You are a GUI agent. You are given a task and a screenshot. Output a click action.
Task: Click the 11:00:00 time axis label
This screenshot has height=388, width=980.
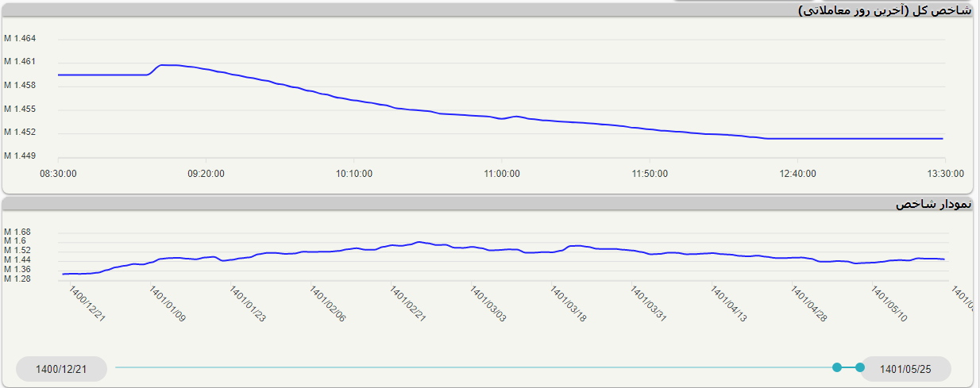pyautogui.click(x=501, y=173)
